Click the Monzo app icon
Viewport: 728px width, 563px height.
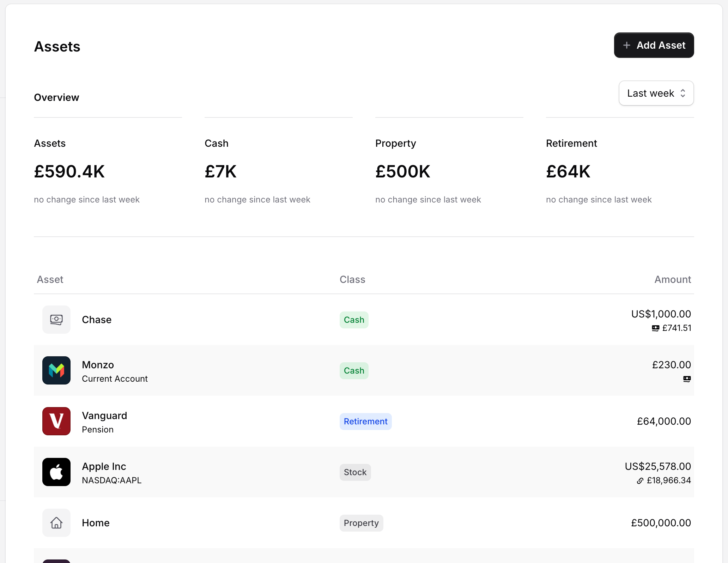(x=56, y=370)
